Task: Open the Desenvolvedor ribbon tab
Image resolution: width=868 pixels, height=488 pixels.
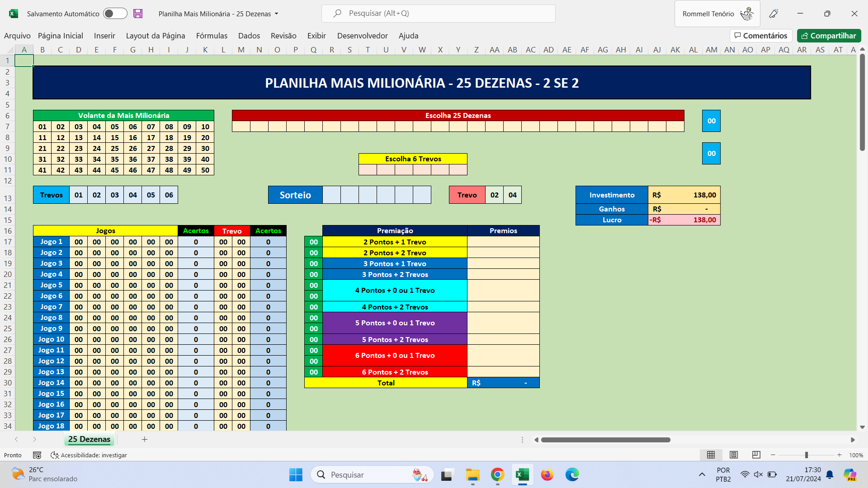Action: point(363,36)
